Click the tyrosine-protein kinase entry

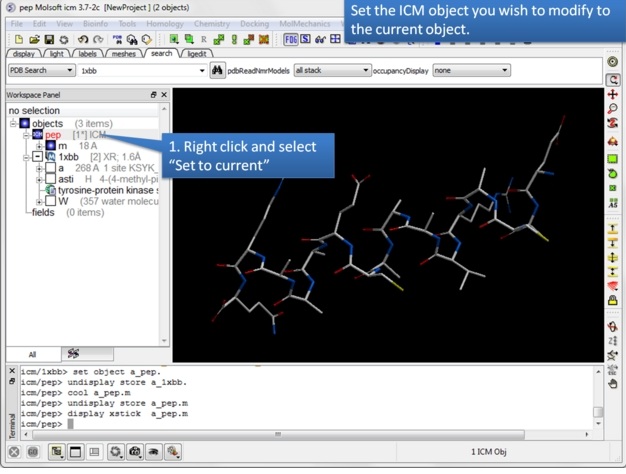[108, 190]
